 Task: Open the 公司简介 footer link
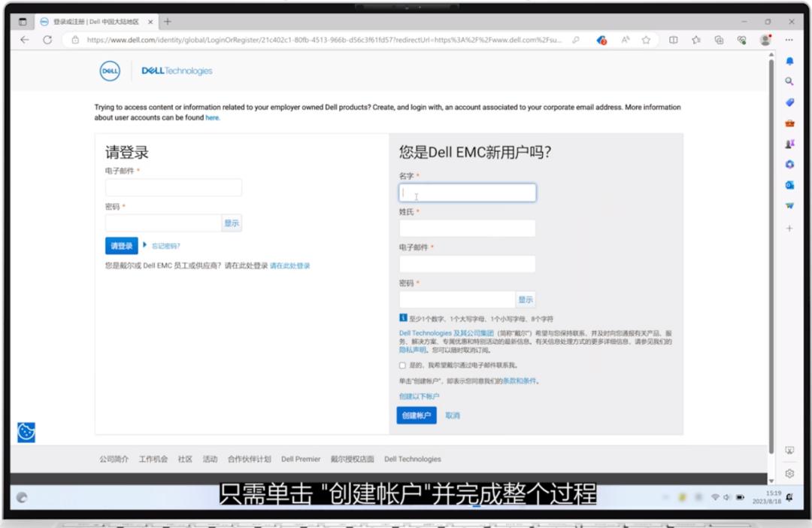(114, 459)
